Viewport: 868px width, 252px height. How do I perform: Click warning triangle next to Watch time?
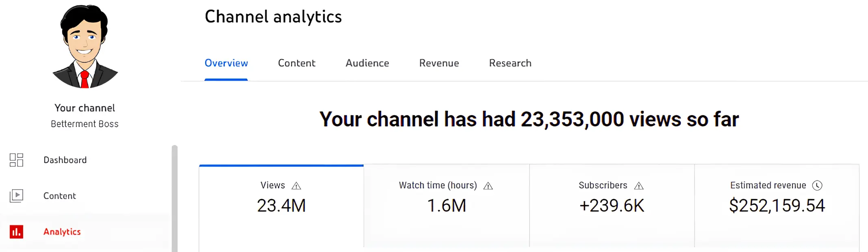pyautogui.click(x=488, y=186)
